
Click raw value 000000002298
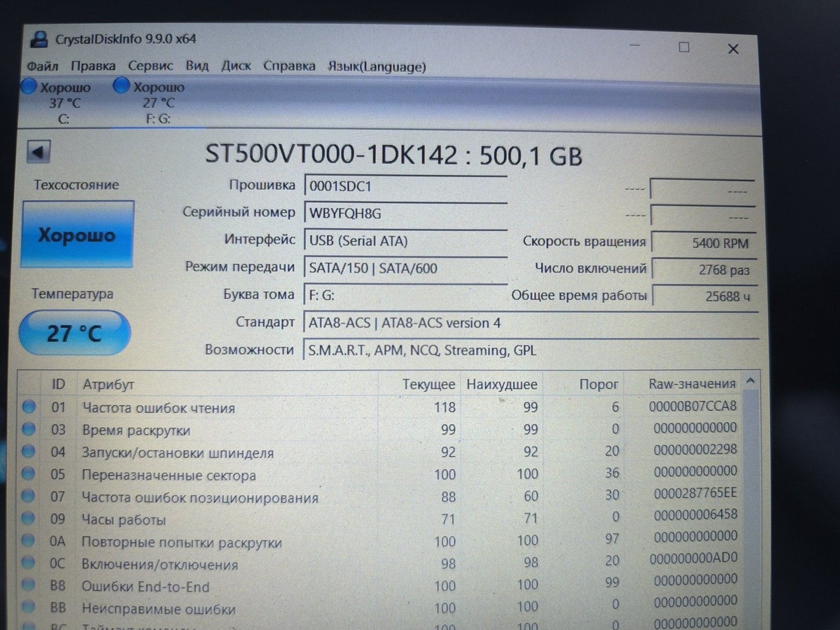(x=695, y=449)
